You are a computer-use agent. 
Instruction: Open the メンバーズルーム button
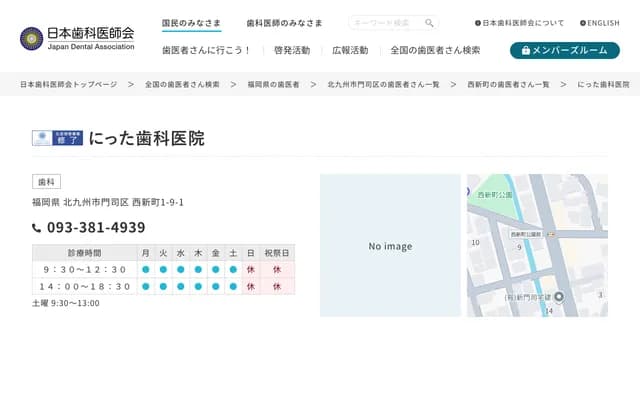(x=565, y=50)
